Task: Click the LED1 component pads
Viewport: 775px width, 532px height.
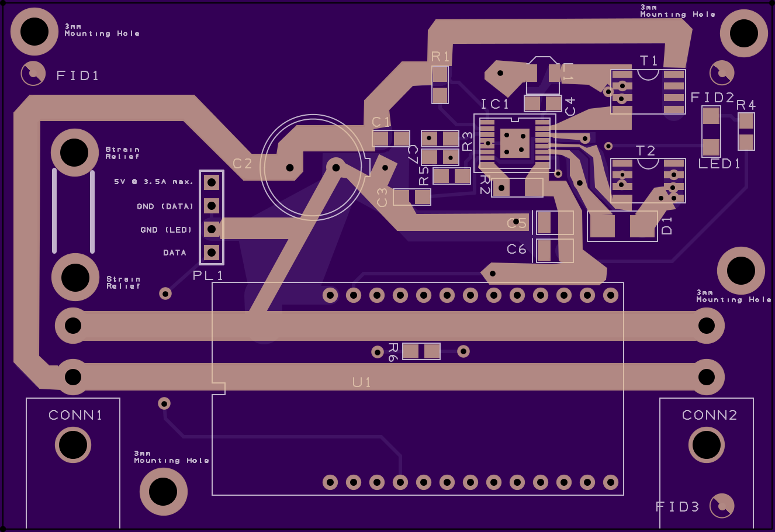Action: pyautogui.click(x=711, y=133)
